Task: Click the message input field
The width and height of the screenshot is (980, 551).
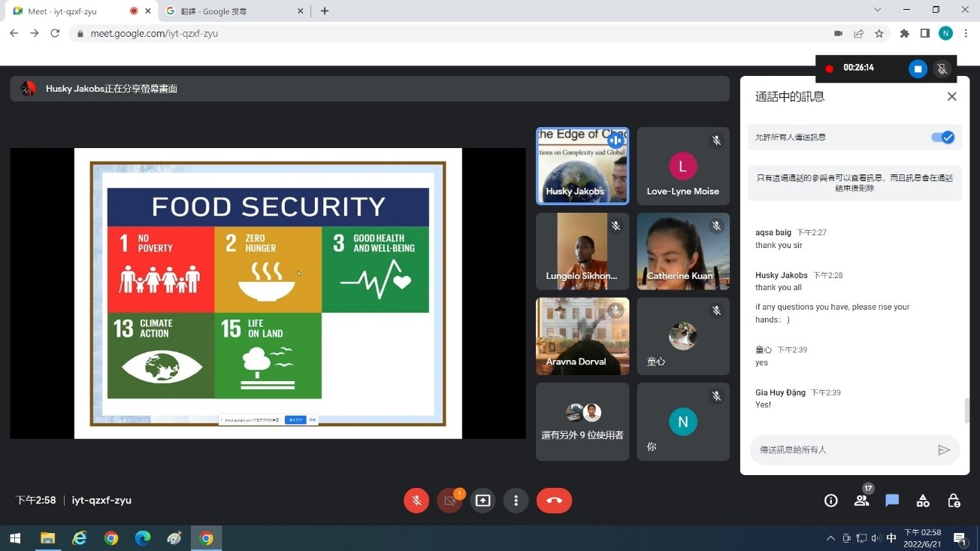Action: click(x=842, y=450)
